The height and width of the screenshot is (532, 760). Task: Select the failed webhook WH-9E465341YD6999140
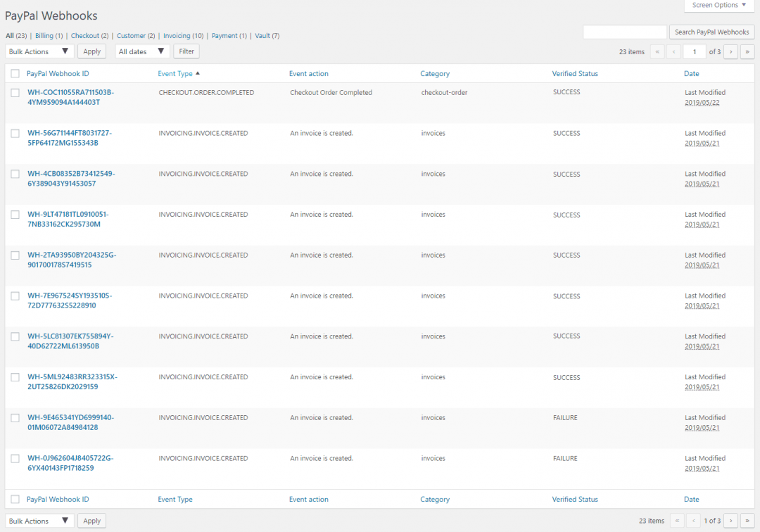(15, 417)
